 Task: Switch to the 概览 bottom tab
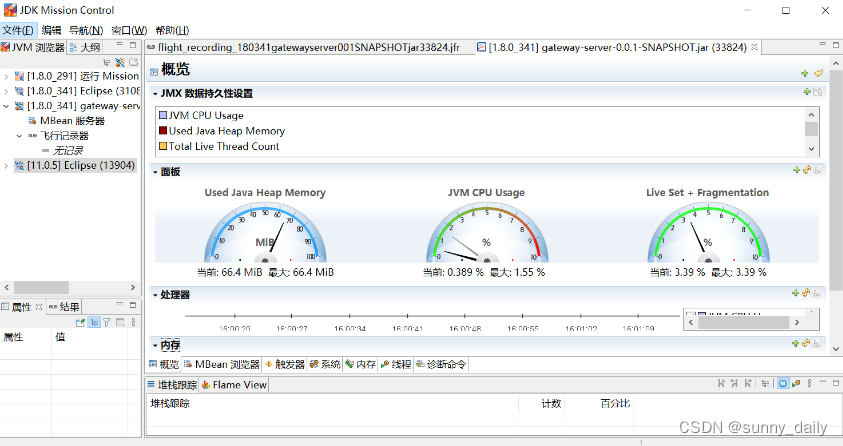(x=164, y=364)
